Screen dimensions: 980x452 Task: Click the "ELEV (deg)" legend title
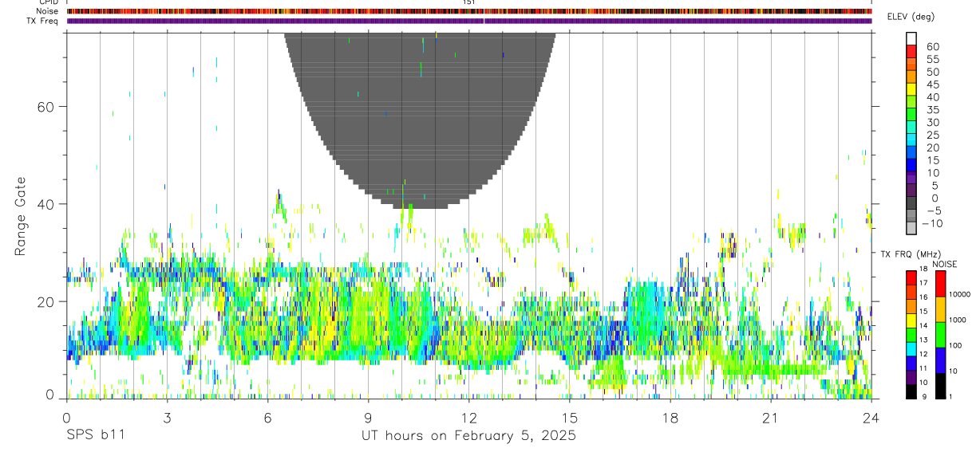pos(911,17)
